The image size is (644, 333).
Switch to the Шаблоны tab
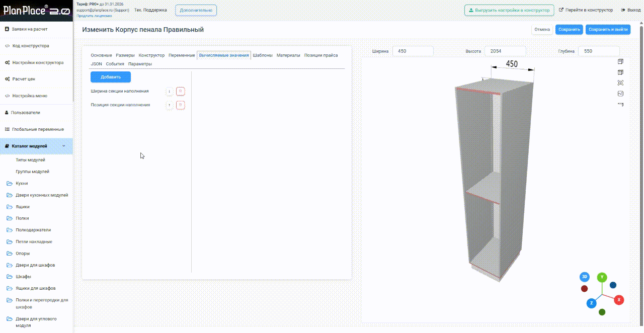tap(263, 55)
